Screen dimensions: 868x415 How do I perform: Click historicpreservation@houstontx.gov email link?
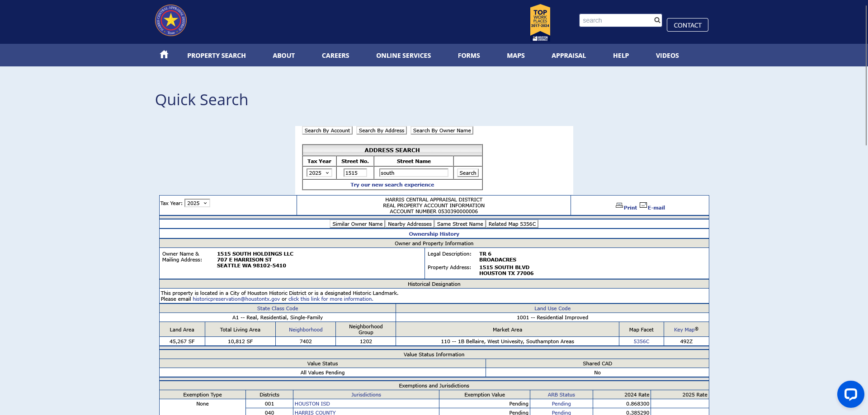click(x=236, y=299)
